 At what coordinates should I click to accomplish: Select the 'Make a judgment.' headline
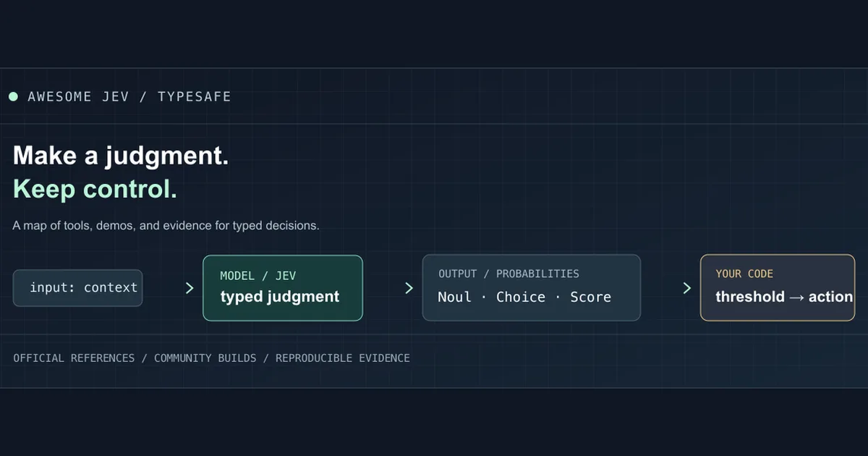[x=121, y=156]
